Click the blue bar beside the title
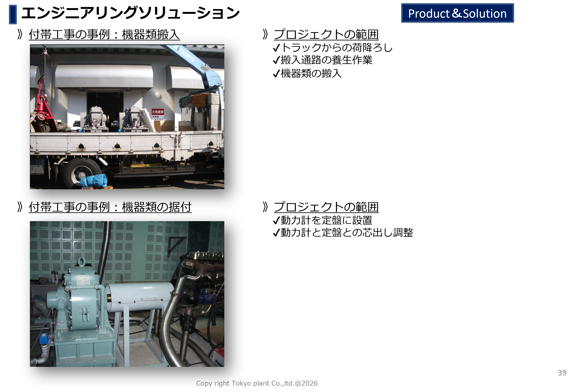Screen dimensions: 572x392 coord(13,14)
